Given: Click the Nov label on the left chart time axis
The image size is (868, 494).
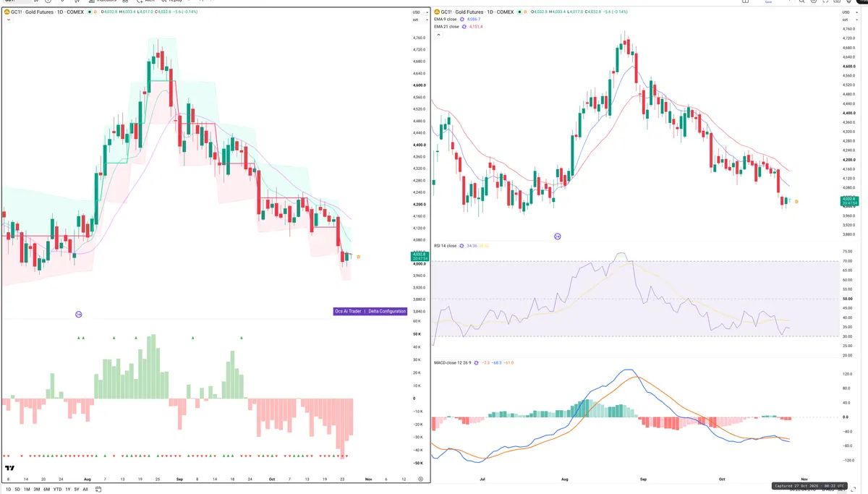Looking at the screenshot, I should [x=368, y=480].
